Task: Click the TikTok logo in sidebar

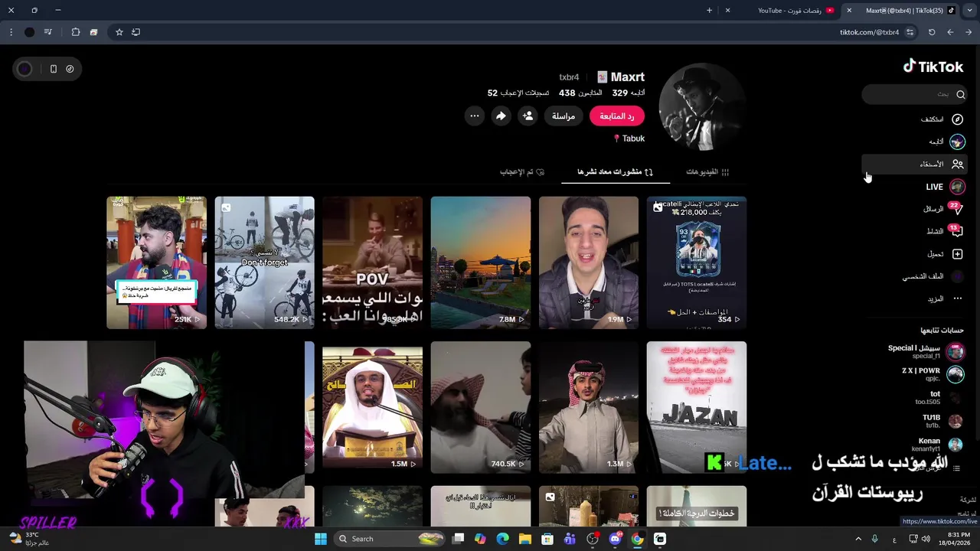Action: tap(933, 67)
